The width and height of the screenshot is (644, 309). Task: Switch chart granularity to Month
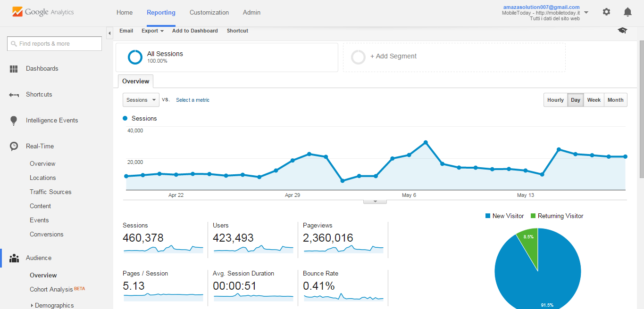(x=615, y=99)
